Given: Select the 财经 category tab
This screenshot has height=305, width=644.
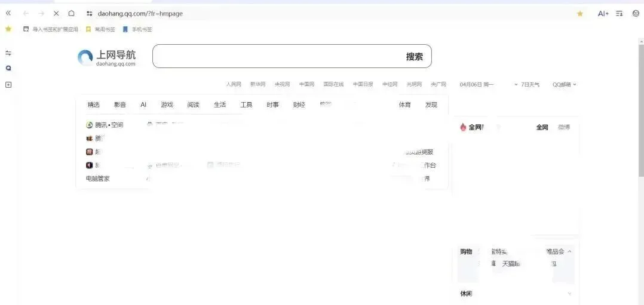Looking at the screenshot, I should pyautogui.click(x=299, y=104).
